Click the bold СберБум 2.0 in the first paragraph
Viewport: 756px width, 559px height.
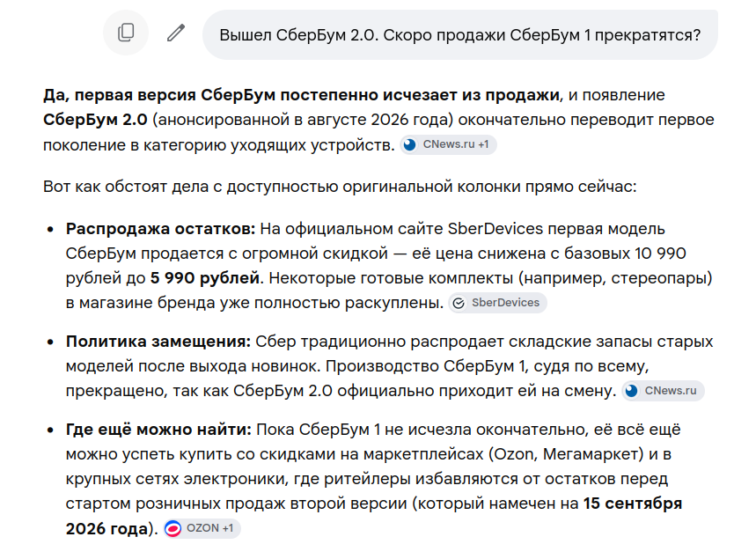tap(95, 120)
